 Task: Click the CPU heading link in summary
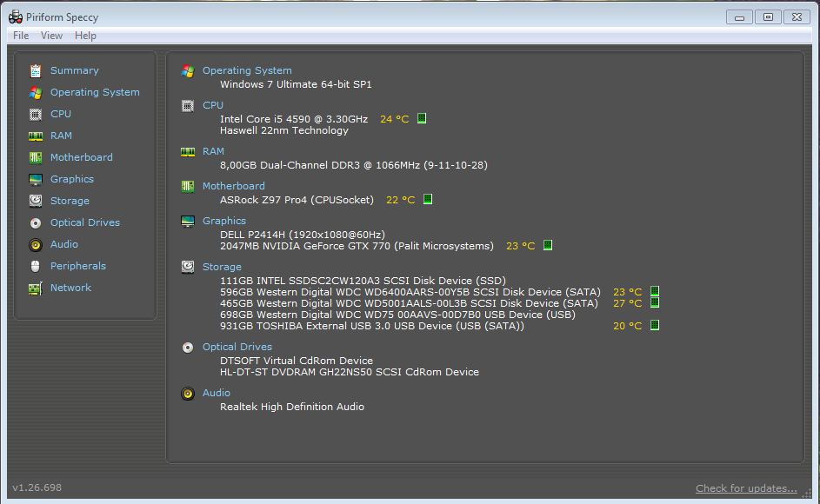213,105
